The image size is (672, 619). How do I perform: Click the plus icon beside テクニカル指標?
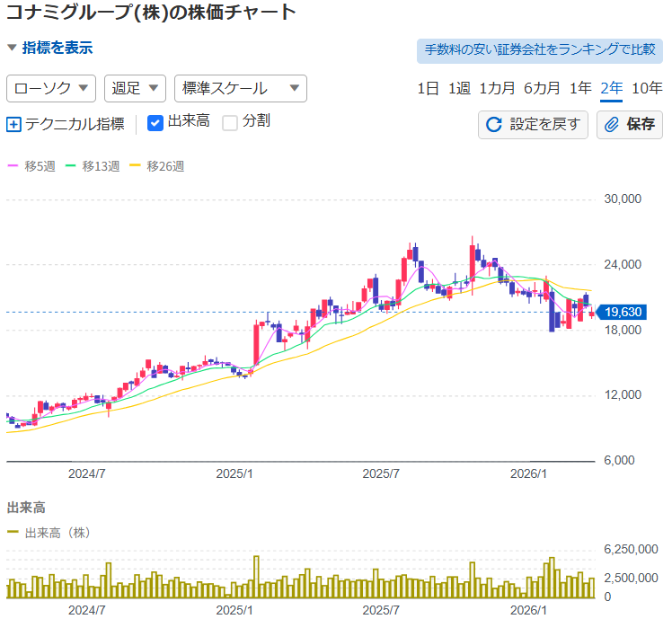(13, 124)
